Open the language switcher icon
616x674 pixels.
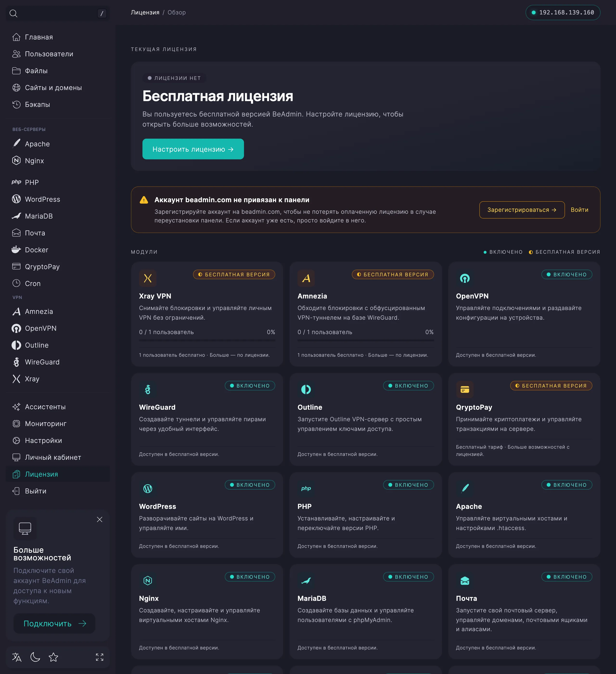(17, 657)
